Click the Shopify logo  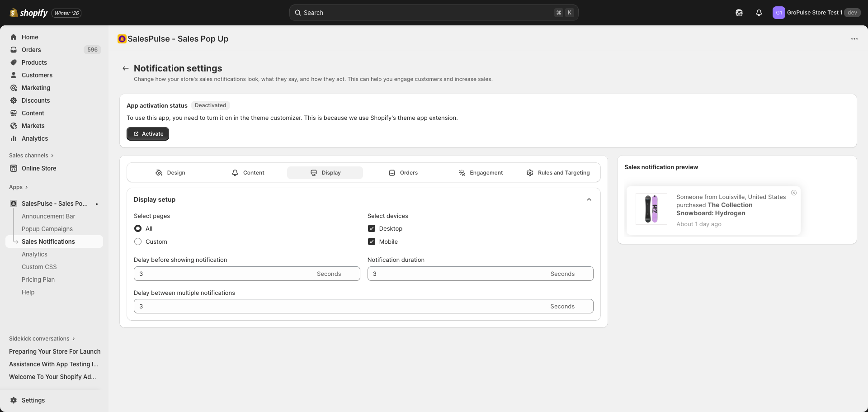pyautogui.click(x=28, y=13)
